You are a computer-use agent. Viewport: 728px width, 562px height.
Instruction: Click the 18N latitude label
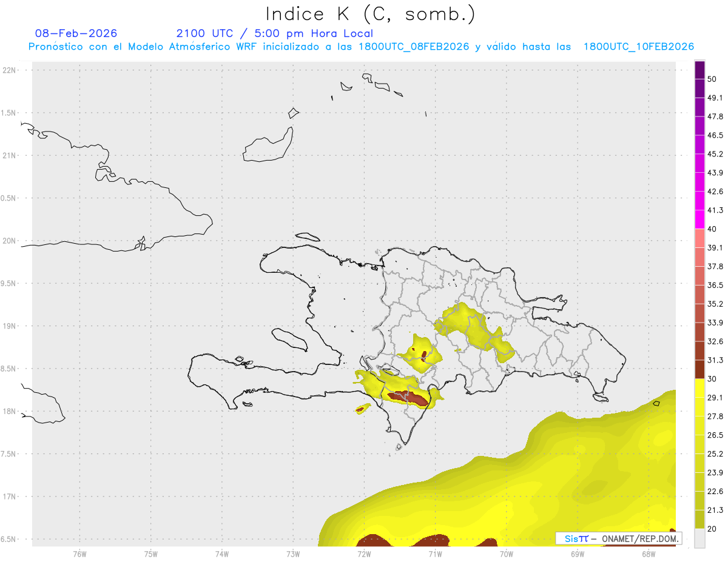click(x=9, y=411)
